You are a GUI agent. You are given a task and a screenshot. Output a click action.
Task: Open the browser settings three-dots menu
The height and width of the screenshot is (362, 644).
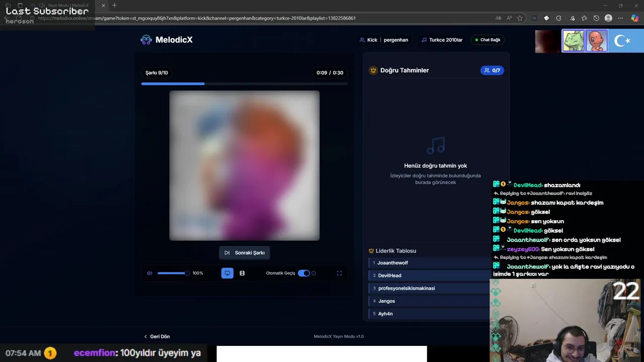pyautogui.click(x=620, y=18)
